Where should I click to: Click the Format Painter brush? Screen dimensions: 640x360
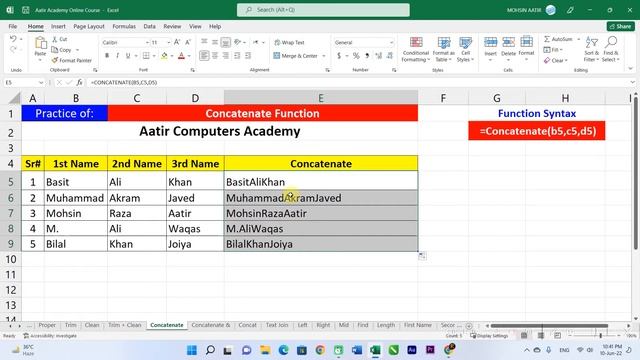pyautogui.click(x=72, y=60)
